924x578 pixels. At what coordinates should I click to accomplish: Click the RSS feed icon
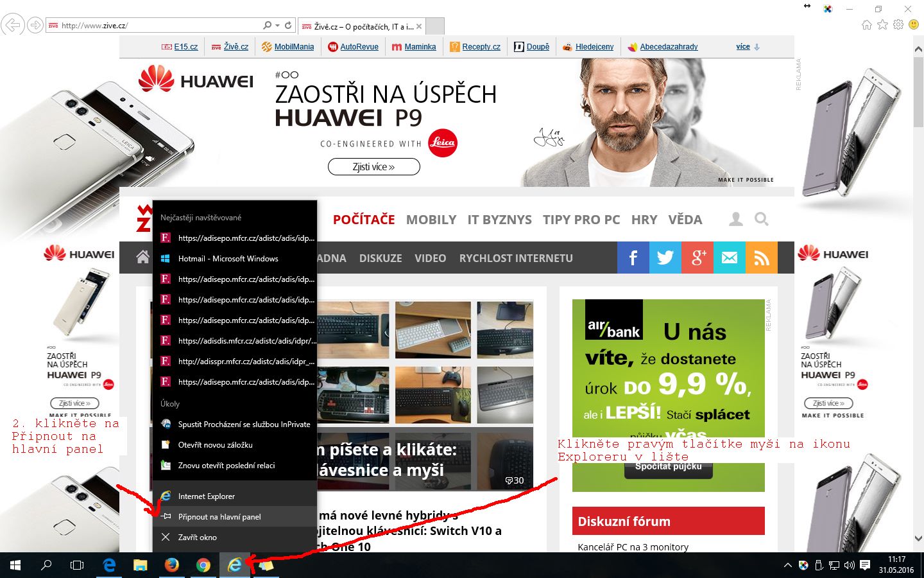[762, 258]
